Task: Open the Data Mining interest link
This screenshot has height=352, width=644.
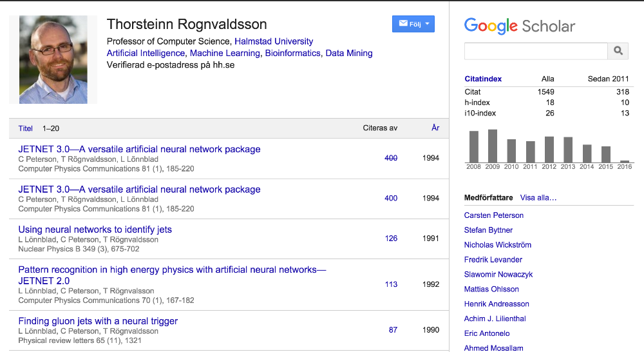Action: (349, 53)
